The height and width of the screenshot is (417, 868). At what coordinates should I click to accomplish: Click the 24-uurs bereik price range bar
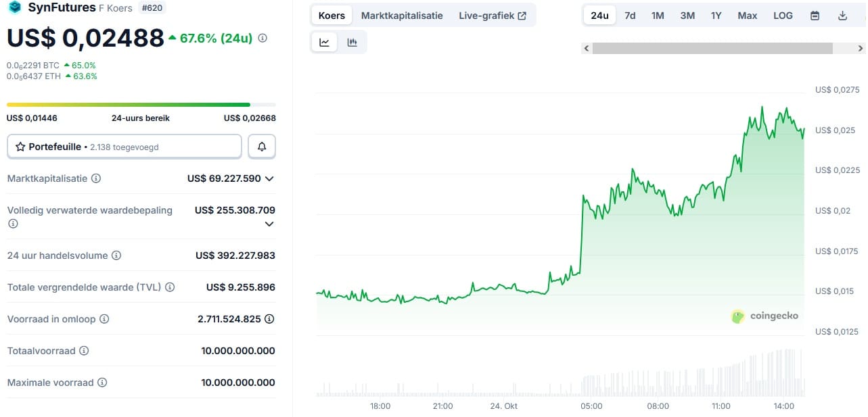pos(141,105)
